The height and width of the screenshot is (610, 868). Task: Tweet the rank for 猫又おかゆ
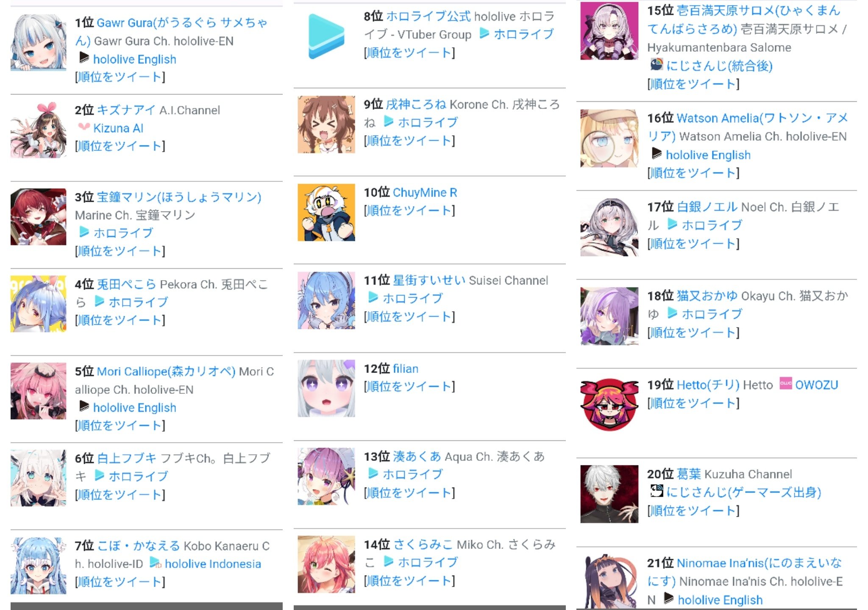pos(693,332)
